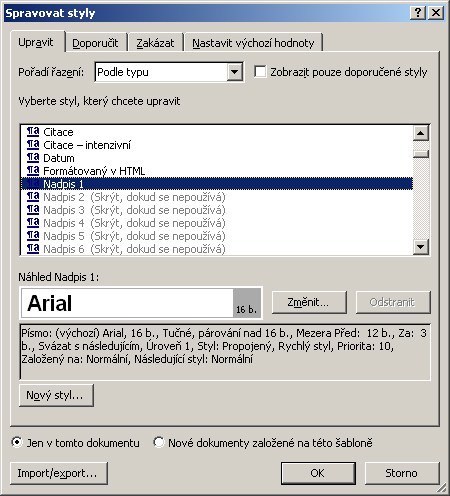
Task: Click the style list scroll down arrow
Action: point(421,247)
